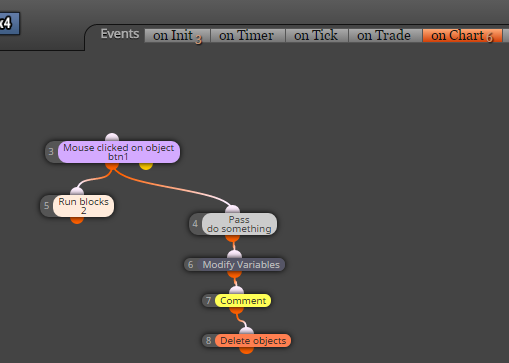Select the Modify Variables block
This screenshot has width=509, height=363.
click(x=241, y=265)
